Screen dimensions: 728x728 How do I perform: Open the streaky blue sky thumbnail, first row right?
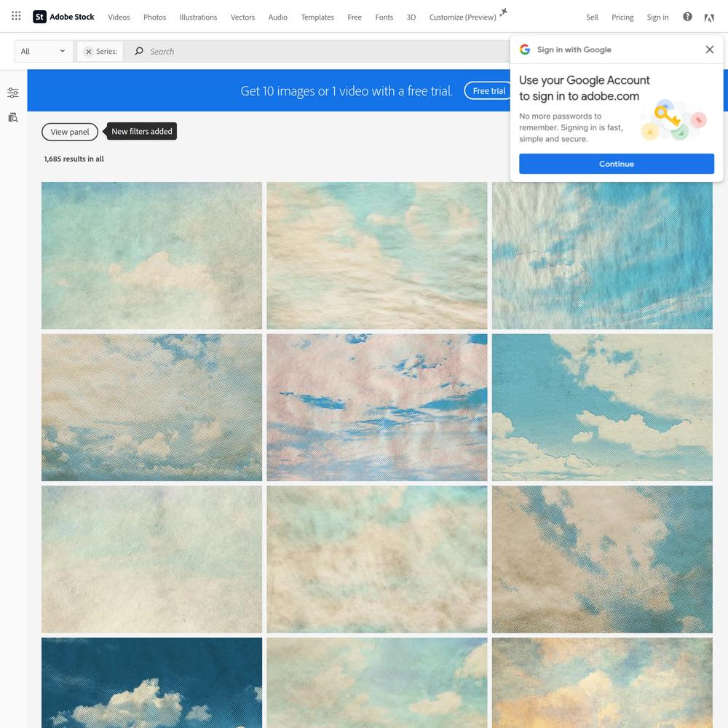(x=602, y=256)
